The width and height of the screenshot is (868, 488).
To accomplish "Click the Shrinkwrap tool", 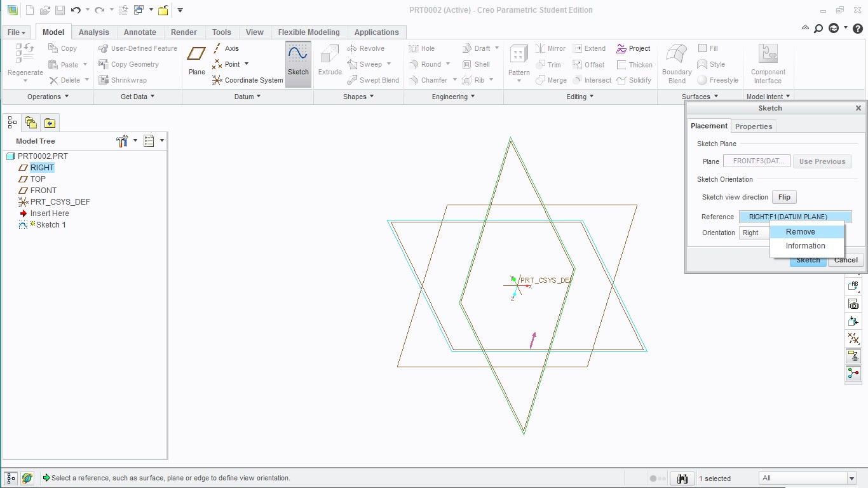I will coord(123,80).
